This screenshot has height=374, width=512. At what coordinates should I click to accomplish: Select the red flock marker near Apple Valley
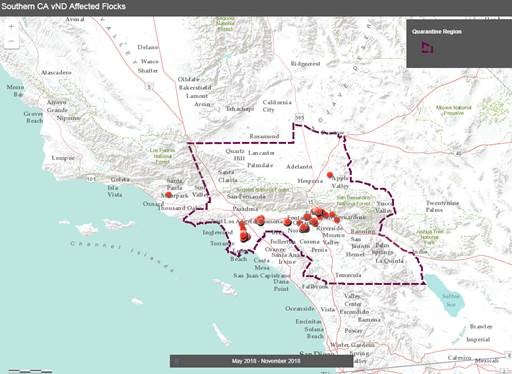[x=330, y=174]
